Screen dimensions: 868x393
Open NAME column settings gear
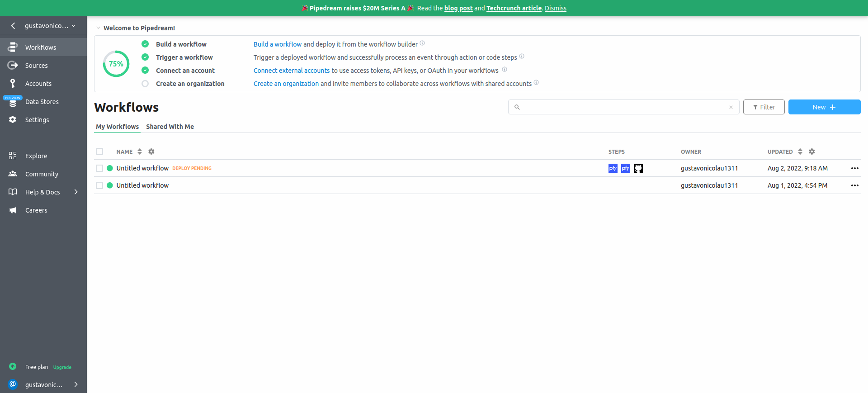[x=151, y=152]
